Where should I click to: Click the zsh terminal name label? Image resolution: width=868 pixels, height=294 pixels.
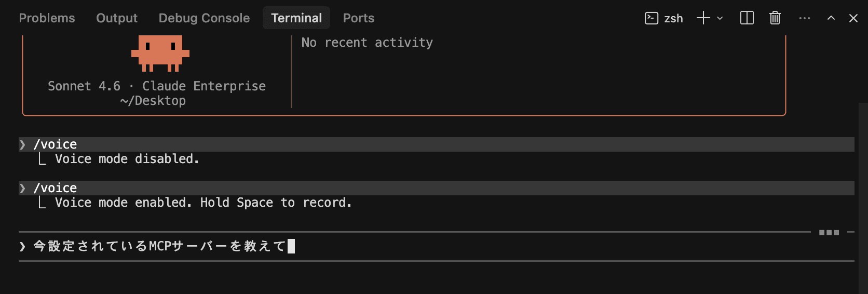pyautogui.click(x=673, y=18)
